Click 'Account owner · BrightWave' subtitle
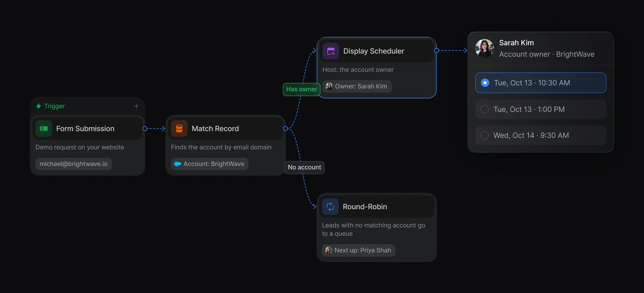644x293 pixels. 547,54
